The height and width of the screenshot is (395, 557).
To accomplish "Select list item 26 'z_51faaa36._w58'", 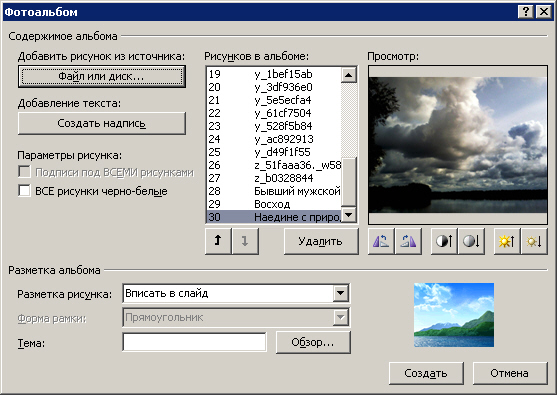I will [274, 165].
